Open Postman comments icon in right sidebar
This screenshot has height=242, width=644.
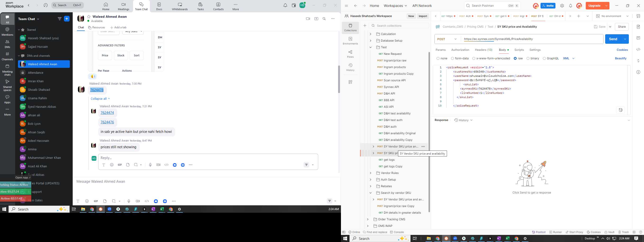(x=638, y=38)
